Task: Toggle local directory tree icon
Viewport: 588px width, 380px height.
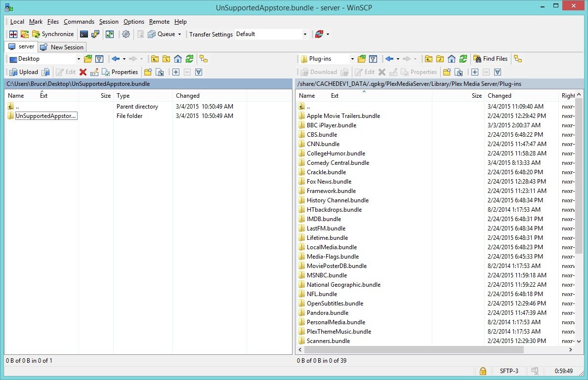Action: click(x=204, y=59)
